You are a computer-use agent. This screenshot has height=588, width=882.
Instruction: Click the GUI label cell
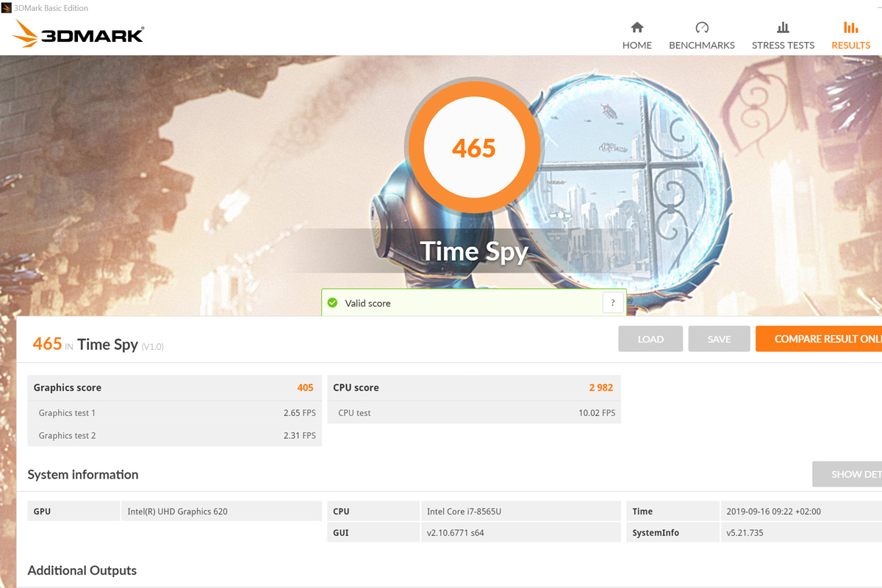tap(373, 532)
